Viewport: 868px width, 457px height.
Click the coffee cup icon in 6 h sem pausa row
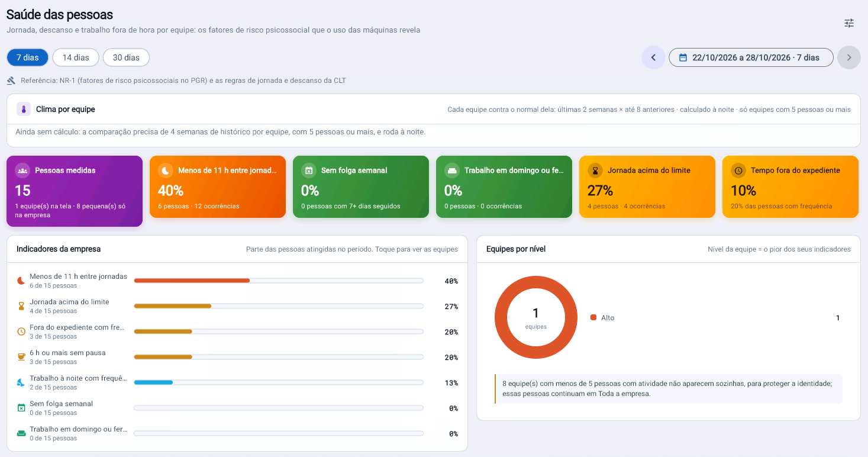coord(21,357)
